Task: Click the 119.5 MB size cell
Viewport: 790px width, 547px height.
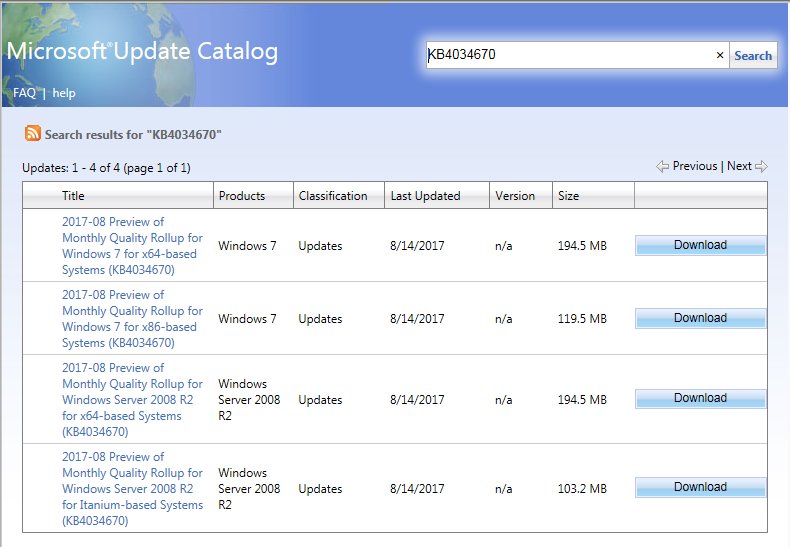Action: pos(582,319)
